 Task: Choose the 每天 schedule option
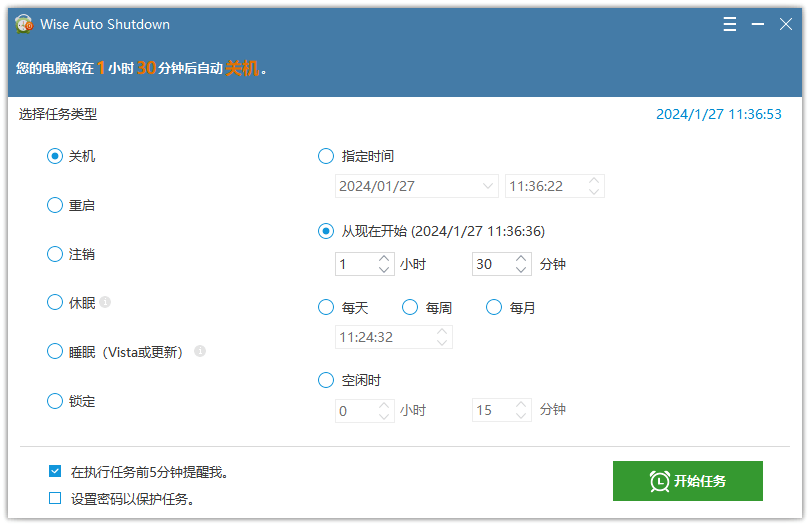(x=325, y=307)
